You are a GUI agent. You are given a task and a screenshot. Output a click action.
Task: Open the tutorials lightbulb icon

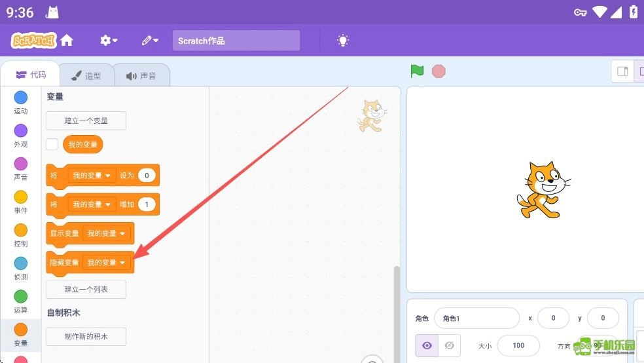pyautogui.click(x=343, y=41)
